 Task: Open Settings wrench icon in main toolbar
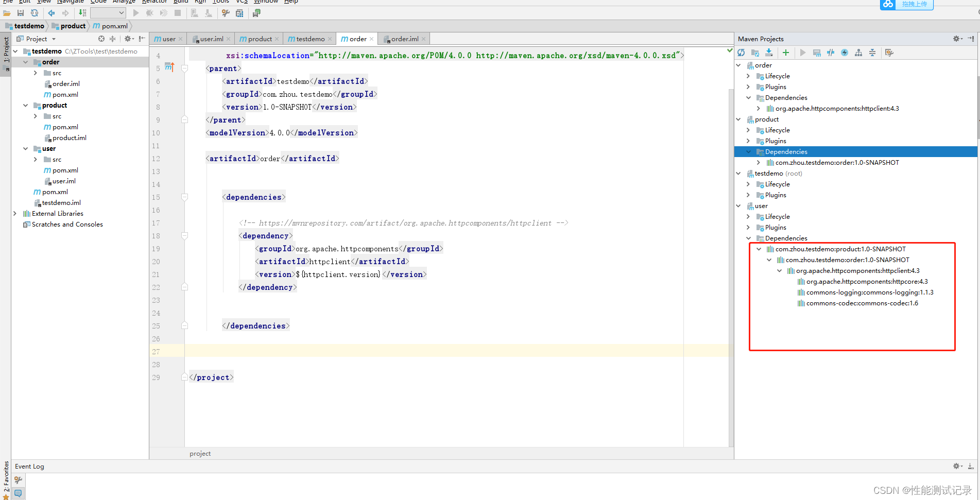click(x=226, y=13)
